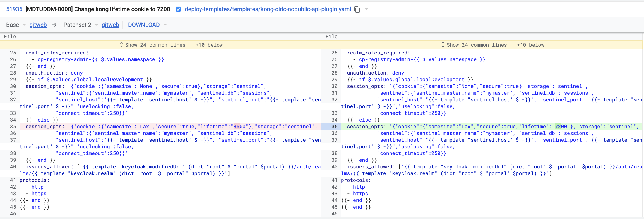644x219 pixels.
Task: Show +10 below on right pane
Action: (x=530, y=45)
